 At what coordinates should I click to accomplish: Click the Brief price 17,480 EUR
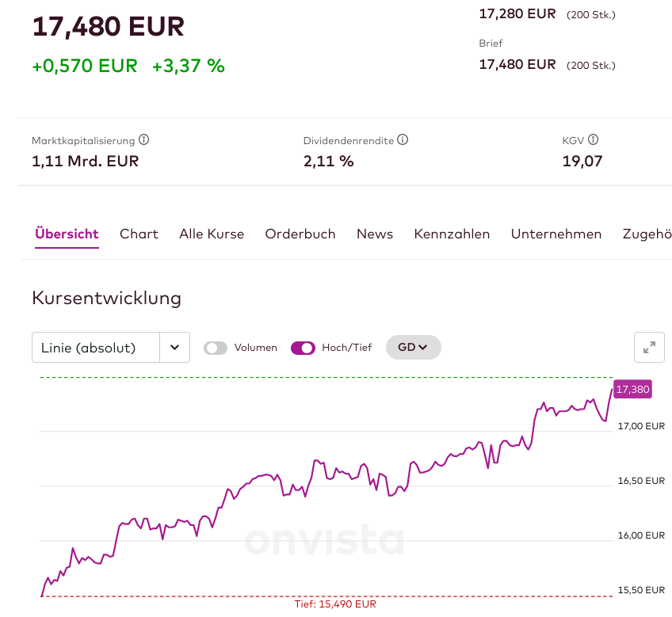pyautogui.click(x=517, y=64)
